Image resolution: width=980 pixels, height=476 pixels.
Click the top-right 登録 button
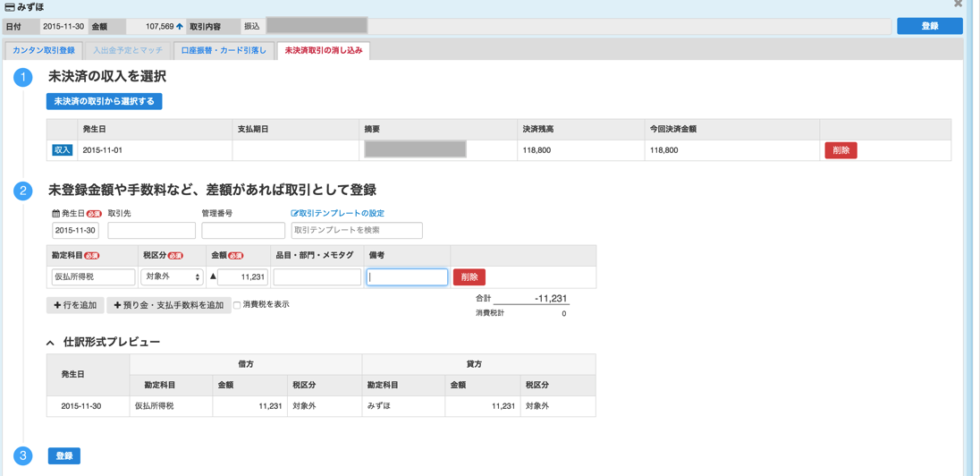click(x=929, y=26)
